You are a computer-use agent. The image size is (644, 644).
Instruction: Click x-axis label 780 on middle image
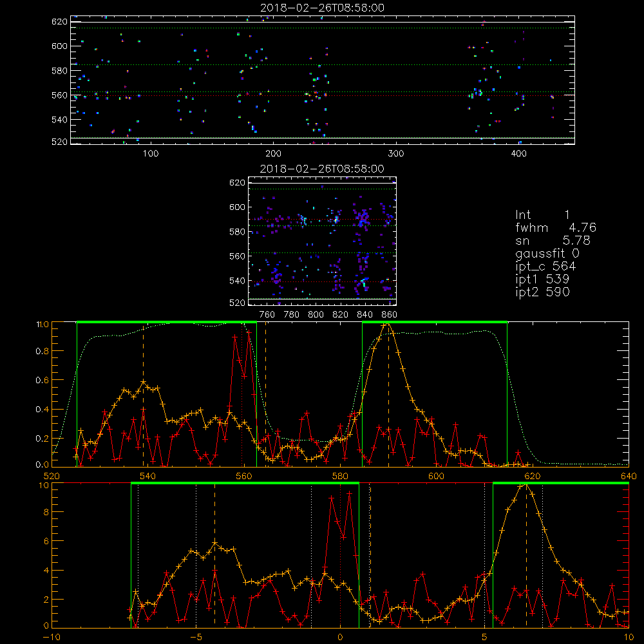point(292,315)
